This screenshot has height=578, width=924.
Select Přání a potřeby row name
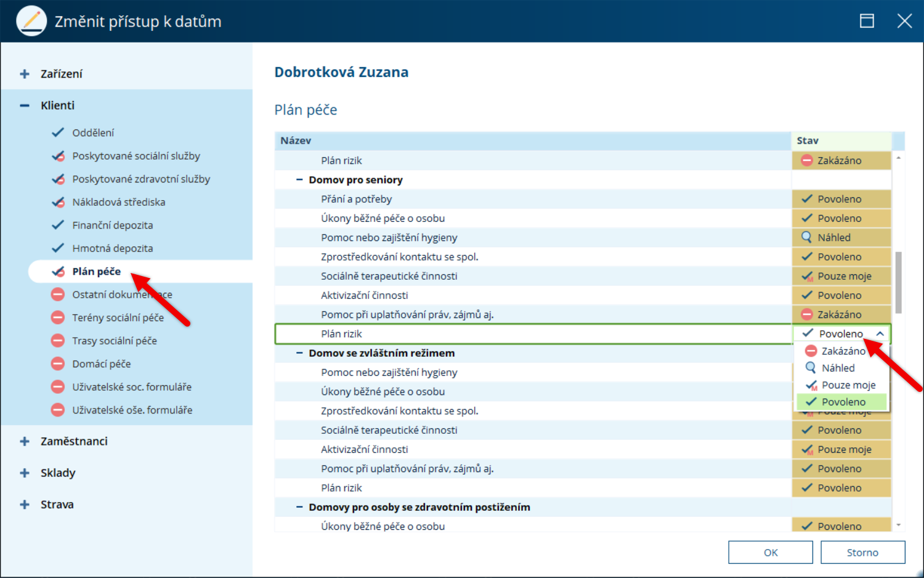point(357,199)
